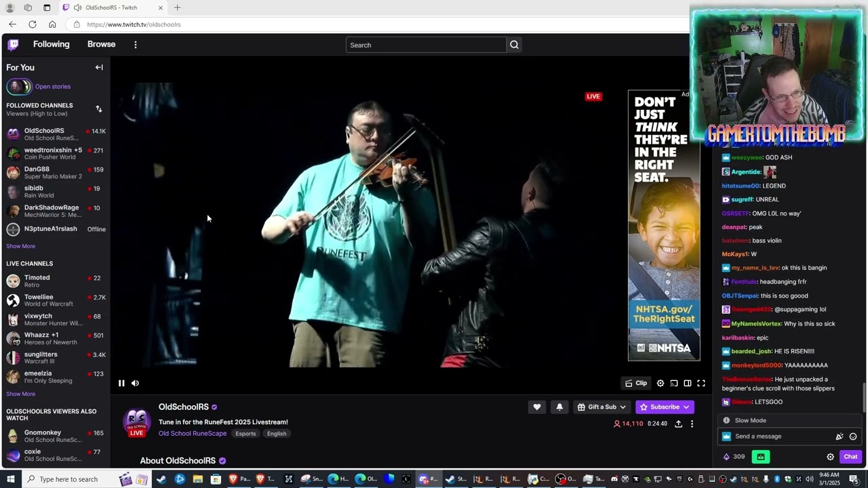Open Gnomonkey recommended channel
This screenshot has width=868, height=488.
pyautogui.click(x=55, y=436)
